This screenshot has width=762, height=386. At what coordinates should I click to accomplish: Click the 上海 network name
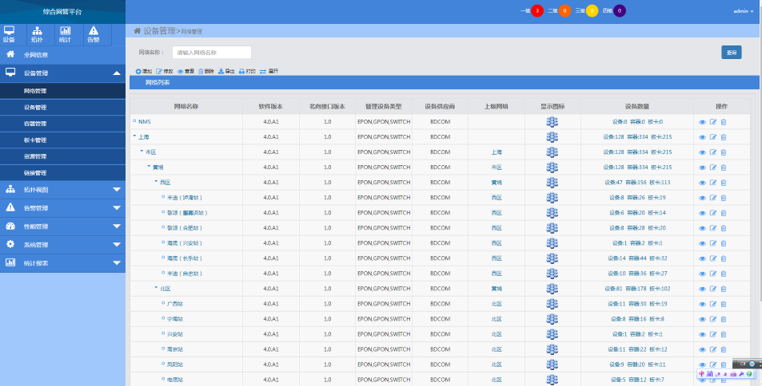click(143, 137)
